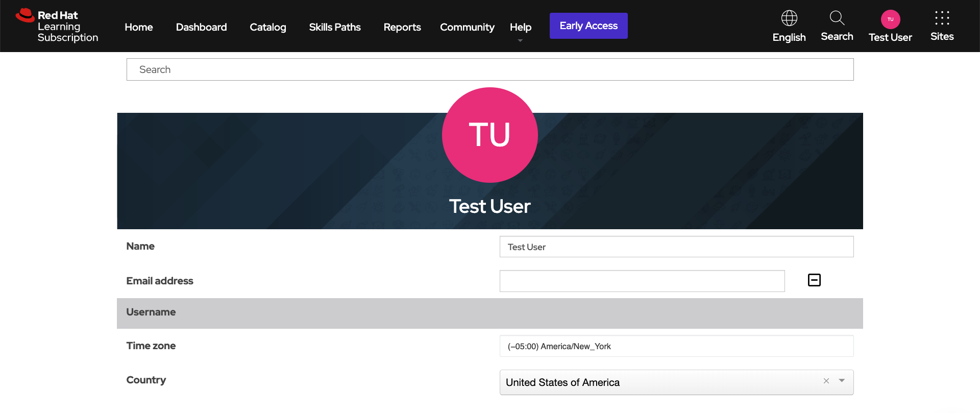Click the Test User banner heading
980x413 pixels.
(490, 206)
